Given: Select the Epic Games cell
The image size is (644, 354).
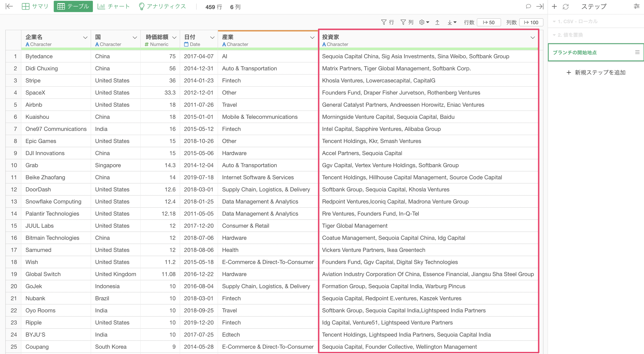Looking at the screenshot, I should [x=56, y=141].
